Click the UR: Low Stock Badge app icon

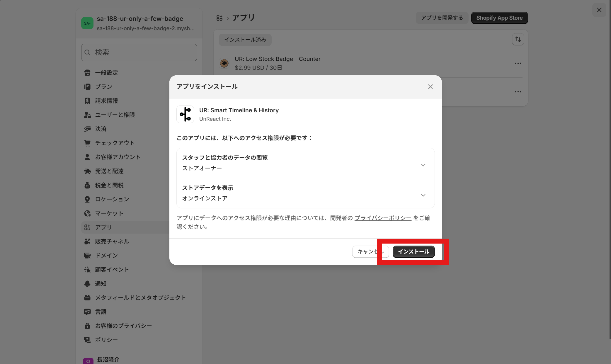coord(224,63)
